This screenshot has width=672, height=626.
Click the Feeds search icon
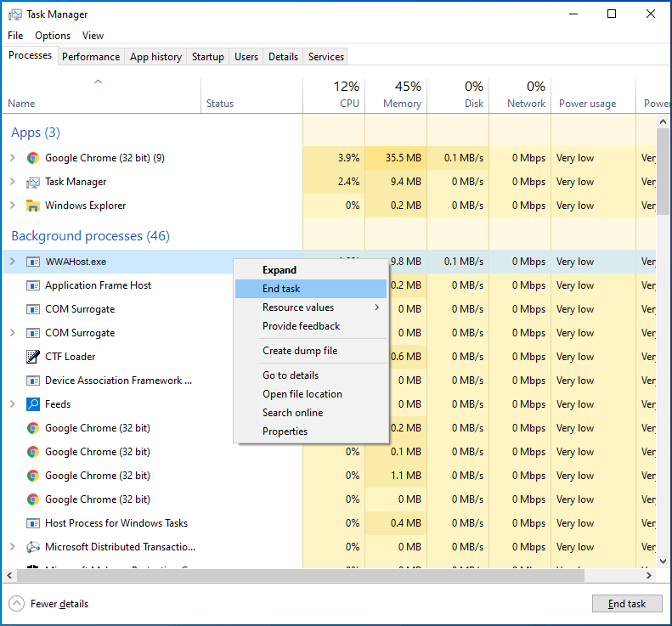click(x=33, y=404)
